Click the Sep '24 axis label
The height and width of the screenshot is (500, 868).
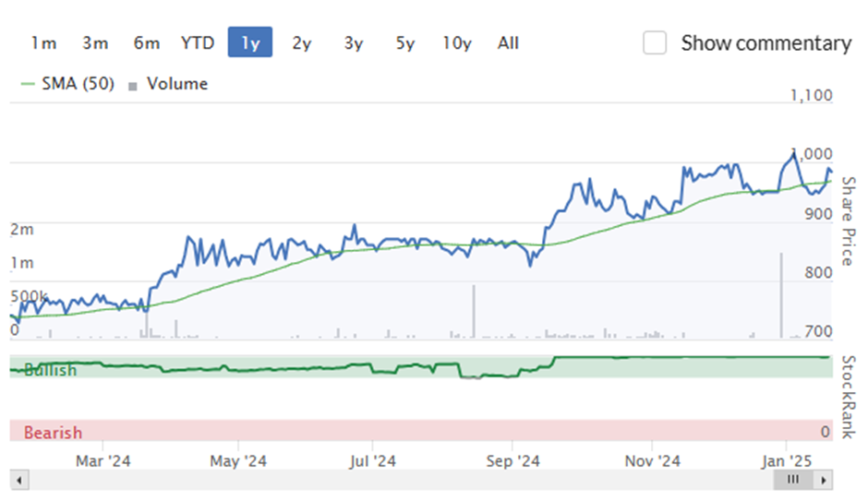(512, 460)
